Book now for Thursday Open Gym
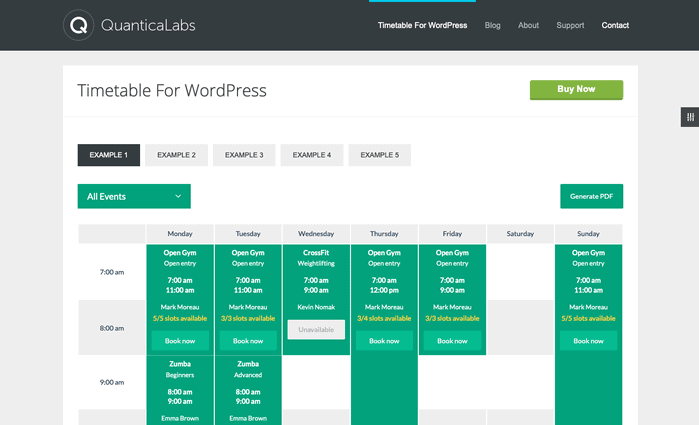 click(384, 341)
